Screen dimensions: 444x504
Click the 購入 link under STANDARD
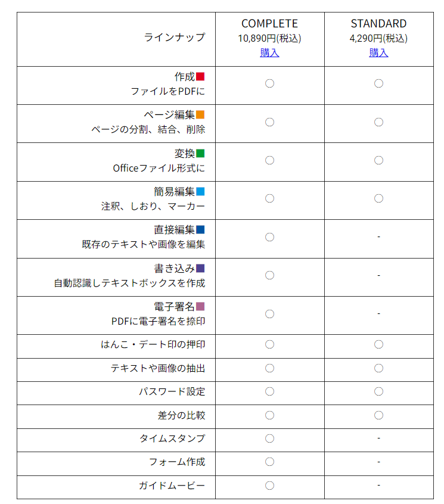[378, 52]
